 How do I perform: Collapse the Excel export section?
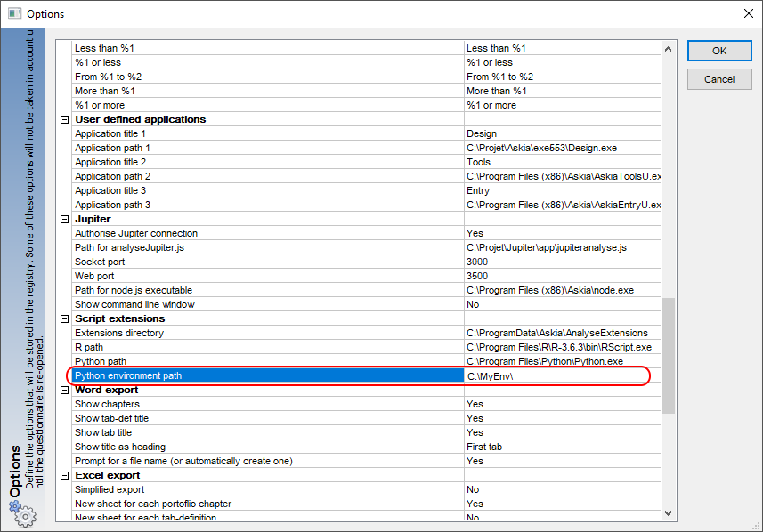tap(64, 476)
